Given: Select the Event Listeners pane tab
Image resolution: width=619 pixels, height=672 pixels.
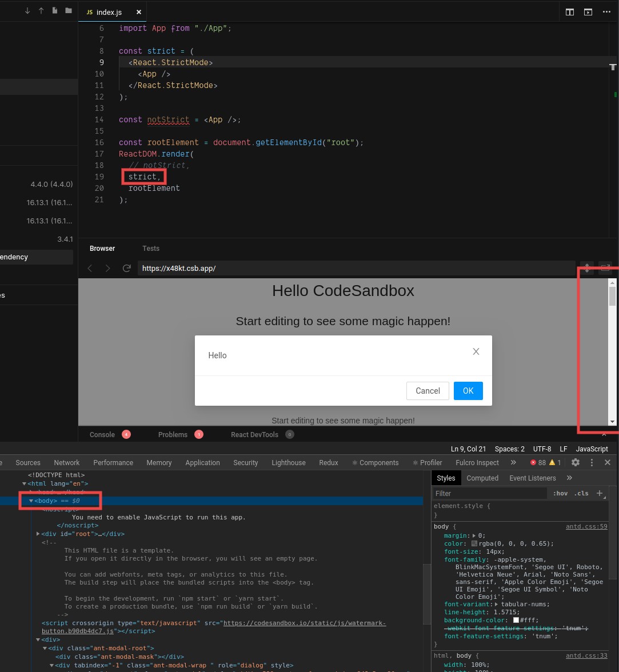Looking at the screenshot, I should pyautogui.click(x=533, y=478).
